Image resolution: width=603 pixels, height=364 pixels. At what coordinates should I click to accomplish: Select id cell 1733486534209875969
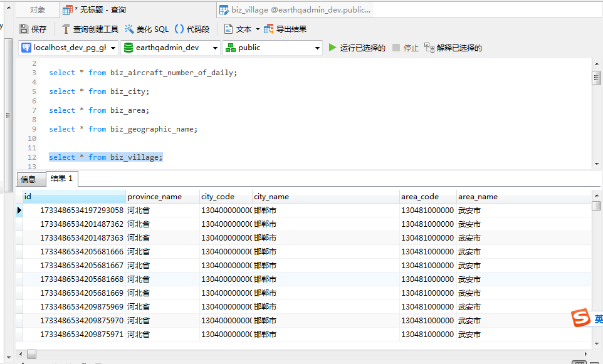(x=74, y=307)
